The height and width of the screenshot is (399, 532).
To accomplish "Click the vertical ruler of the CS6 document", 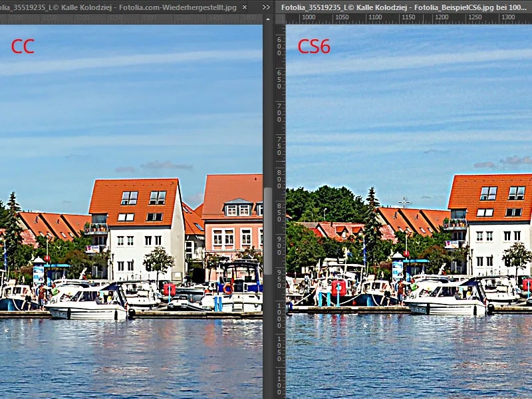I will (280, 211).
